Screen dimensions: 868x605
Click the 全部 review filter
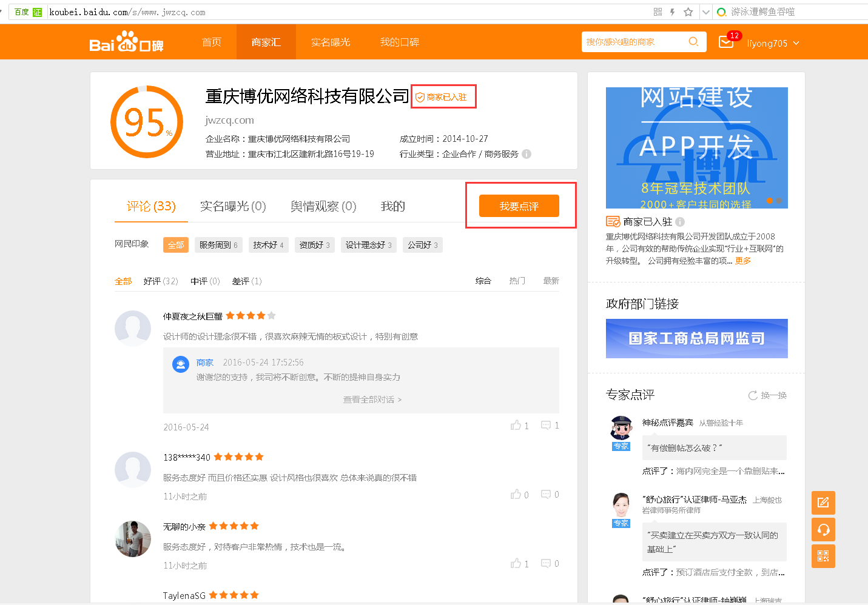[x=123, y=281]
